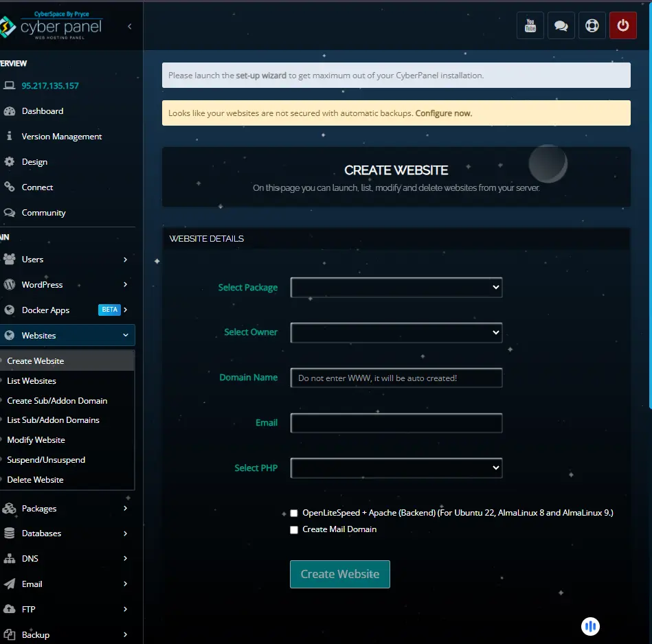The image size is (652, 644).
Task: Expand the Docker Apps submenu arrow
Action: pyautogui.click(x=125, y=310)
